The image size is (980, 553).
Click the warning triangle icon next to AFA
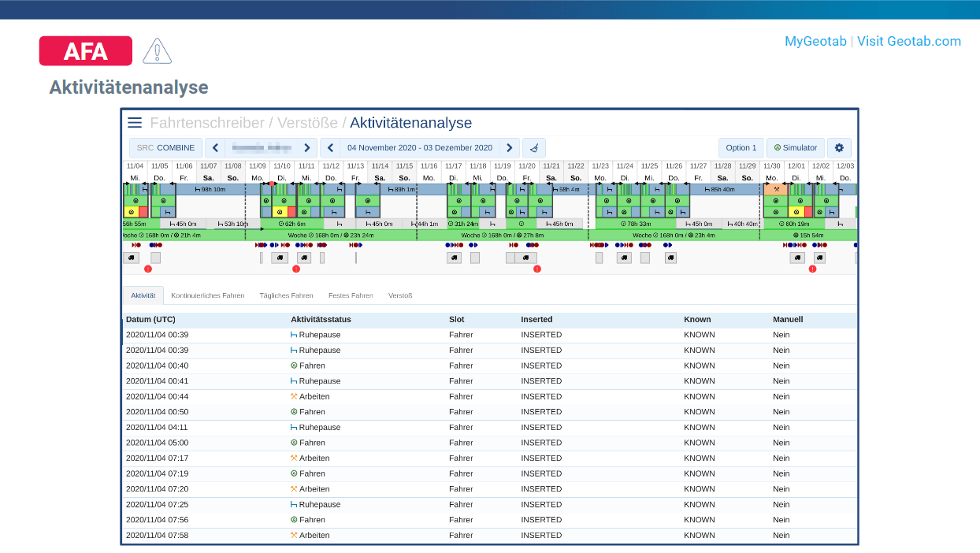[158, 51]
